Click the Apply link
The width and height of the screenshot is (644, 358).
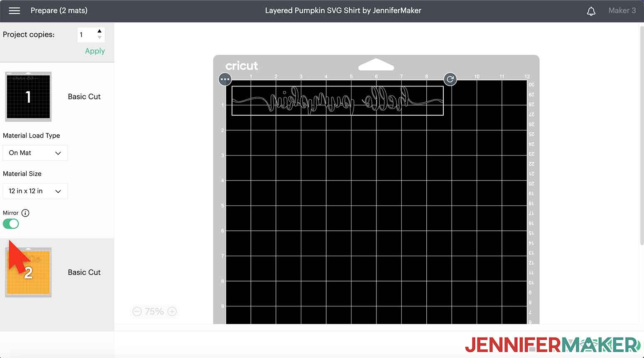click(95, 51)
